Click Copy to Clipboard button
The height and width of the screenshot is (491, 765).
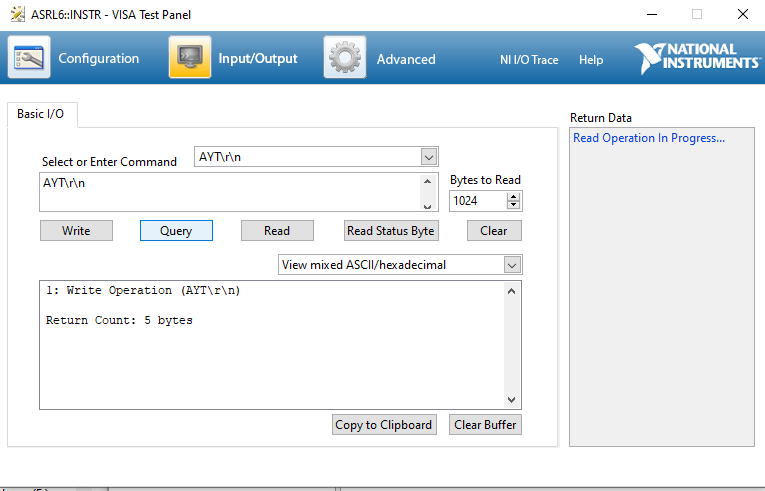(384, 424)
